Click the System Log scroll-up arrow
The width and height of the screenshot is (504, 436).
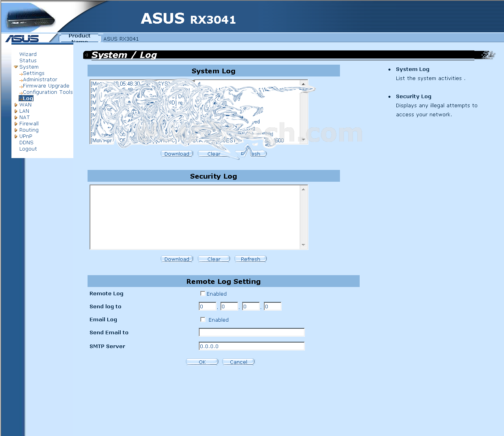click(303, 84)
